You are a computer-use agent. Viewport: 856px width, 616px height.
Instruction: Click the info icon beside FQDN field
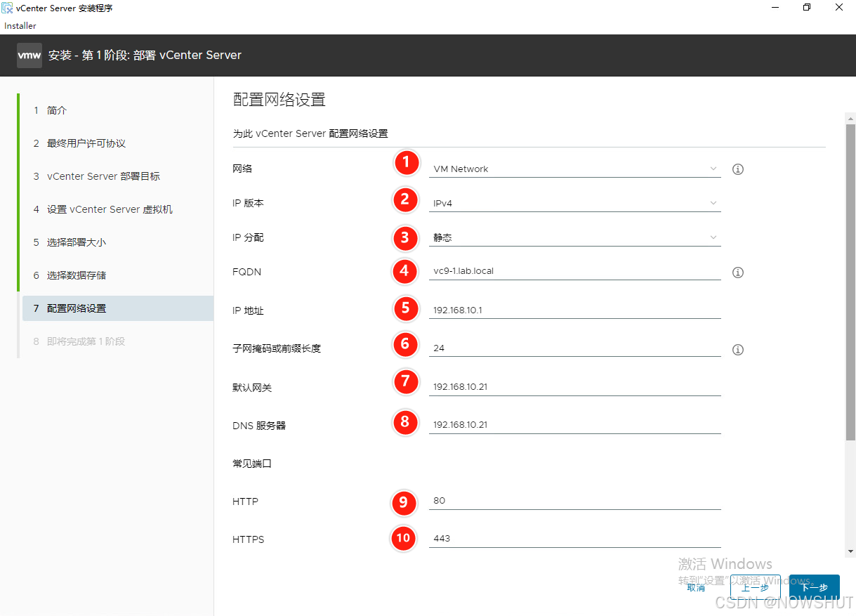click(x=738, y=273)
